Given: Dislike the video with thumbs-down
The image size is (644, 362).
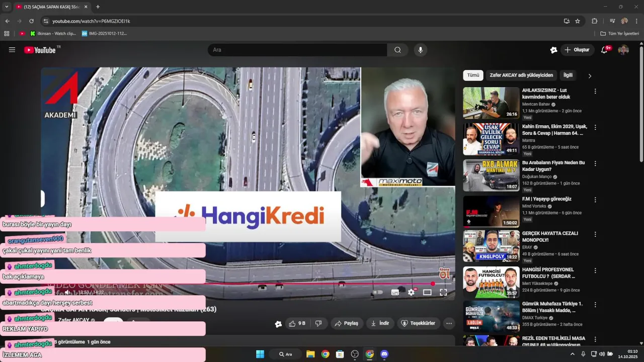Looking at the screenshot, I should coord(318,323).
